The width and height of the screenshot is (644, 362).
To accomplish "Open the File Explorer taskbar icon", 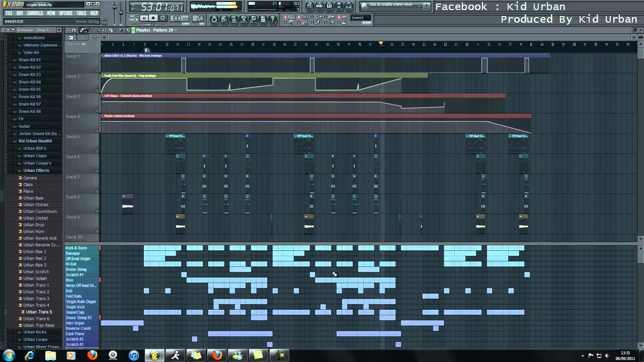I will [51, 355].
